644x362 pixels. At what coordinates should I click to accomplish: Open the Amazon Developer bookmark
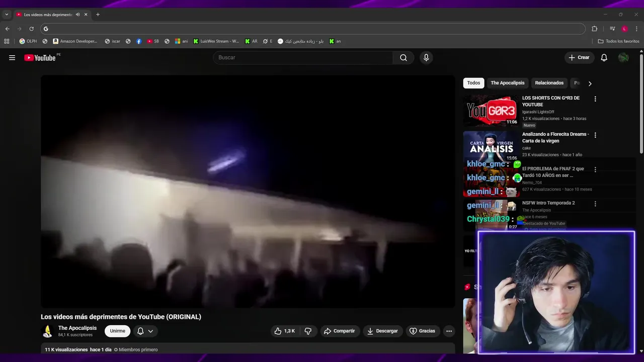75,41
